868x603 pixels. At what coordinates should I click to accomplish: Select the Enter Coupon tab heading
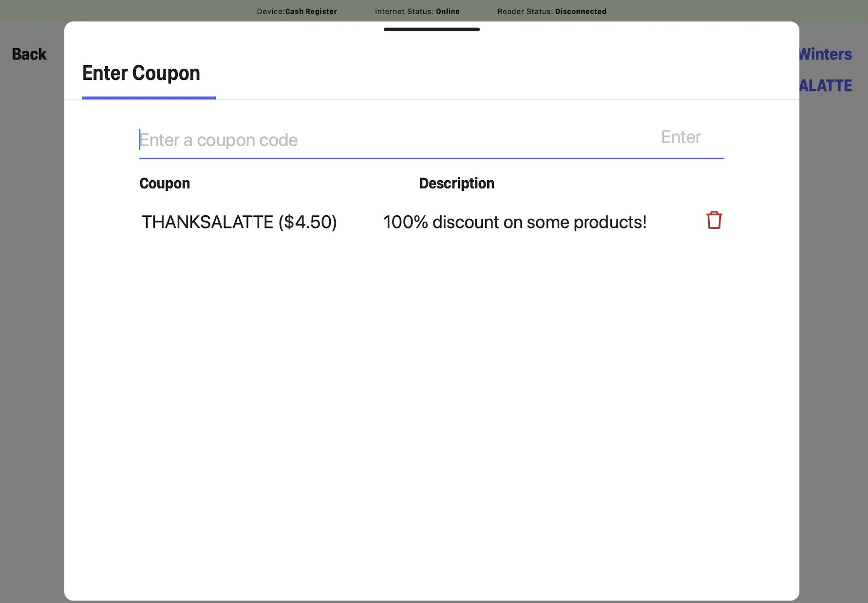141,74
